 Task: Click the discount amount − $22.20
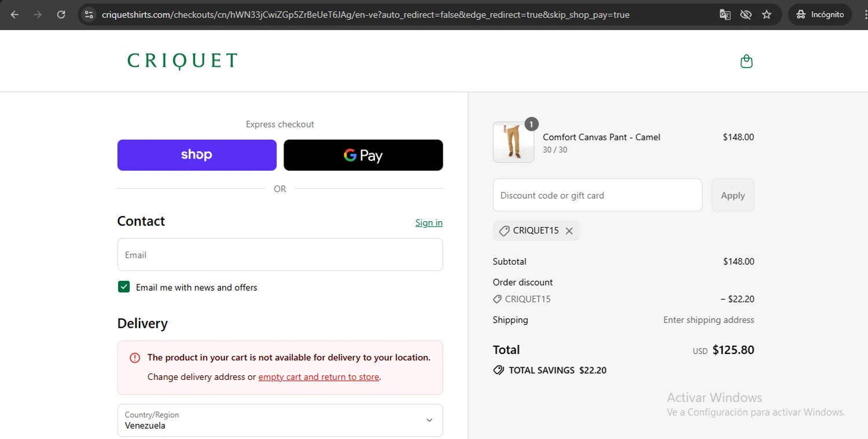(737, 299)
